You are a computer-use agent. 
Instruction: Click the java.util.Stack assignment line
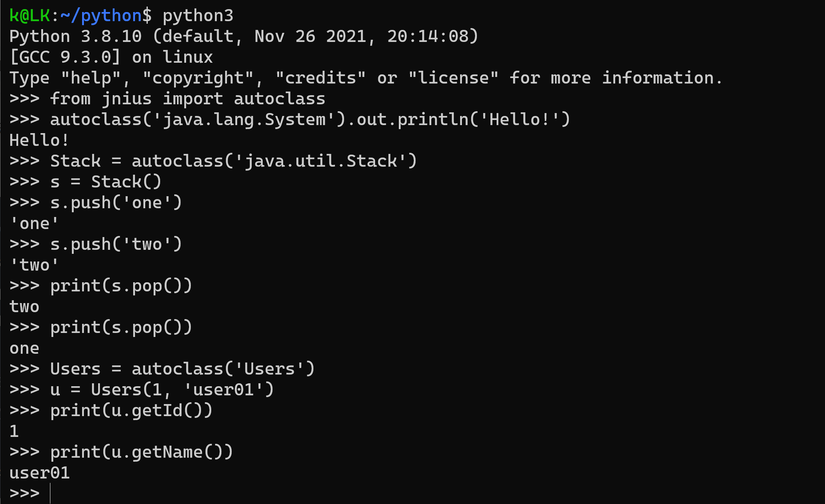234,161
